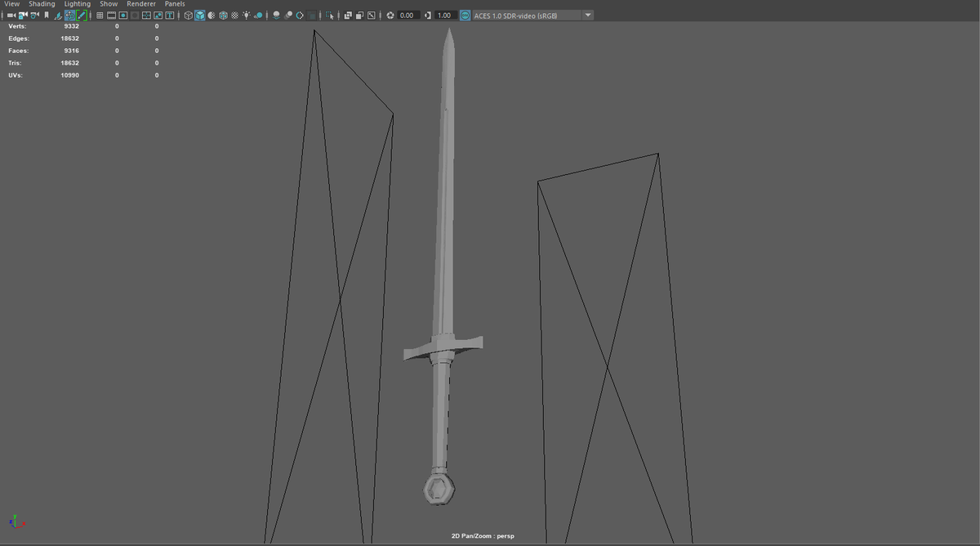Toggle the Shadows icon
980x546 pixels.
click(x=258, y=16)
